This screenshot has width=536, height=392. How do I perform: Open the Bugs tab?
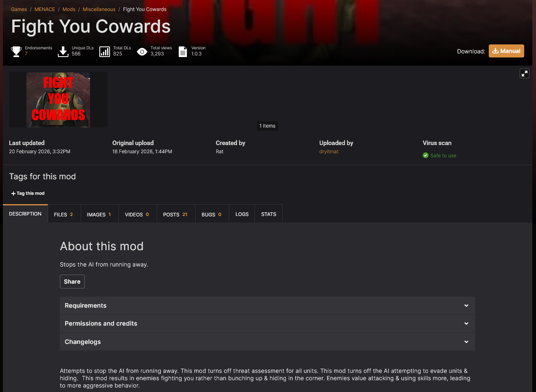tap(212, 214)
